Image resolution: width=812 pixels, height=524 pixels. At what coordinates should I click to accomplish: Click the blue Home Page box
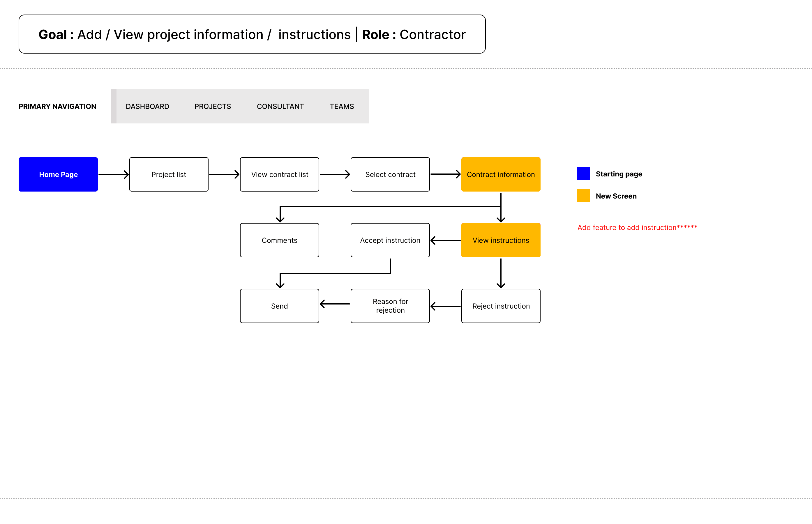click(x=58, y=174)
